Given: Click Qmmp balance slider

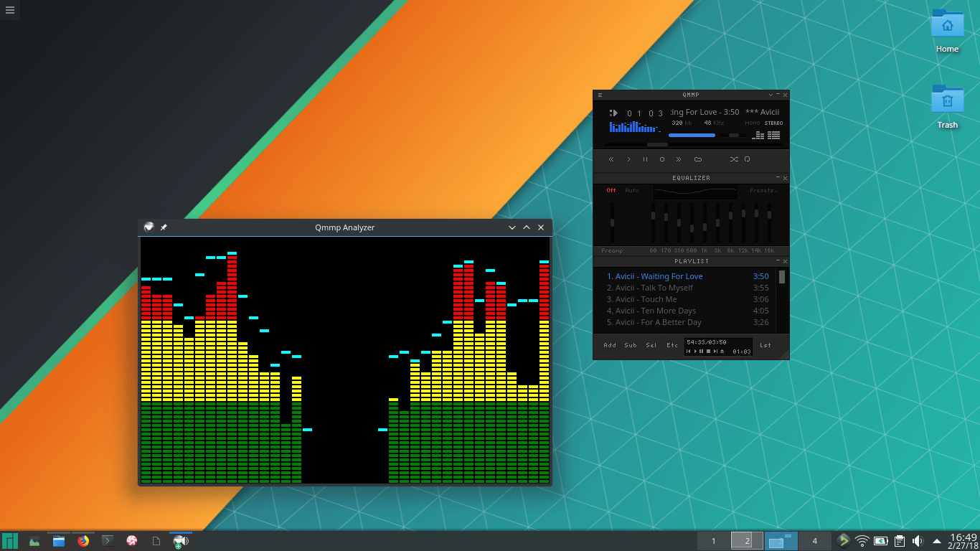Looking at the screenshot, I should tap(734, 135).
